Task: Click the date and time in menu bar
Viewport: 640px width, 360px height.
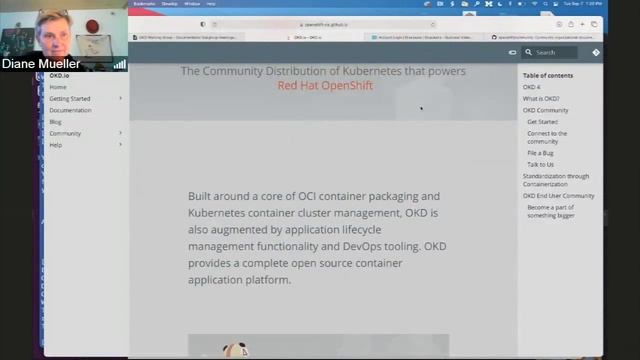Action: click(x=582, y=4)
